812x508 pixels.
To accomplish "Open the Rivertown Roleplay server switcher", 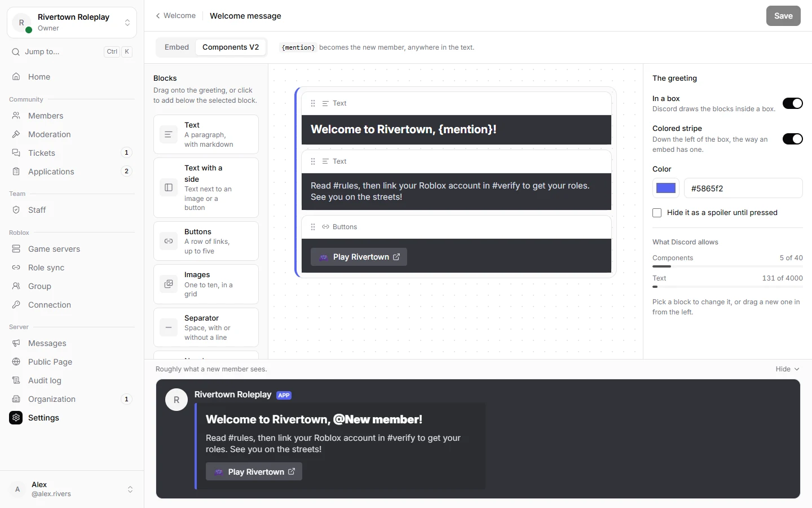I will click(72, 23).
